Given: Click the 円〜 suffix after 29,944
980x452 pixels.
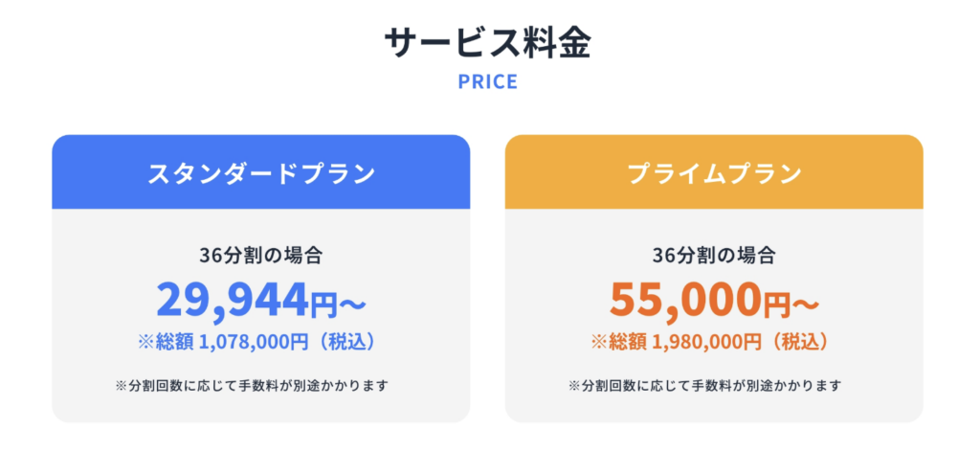Looking at the screenshot, I should pyautogui.click(x=338, y=305).
